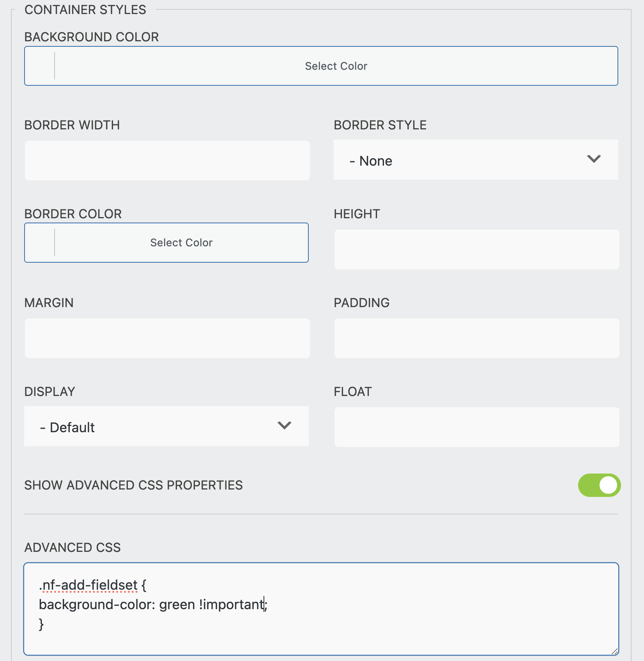Open the Display dropdown

point(166,426)
